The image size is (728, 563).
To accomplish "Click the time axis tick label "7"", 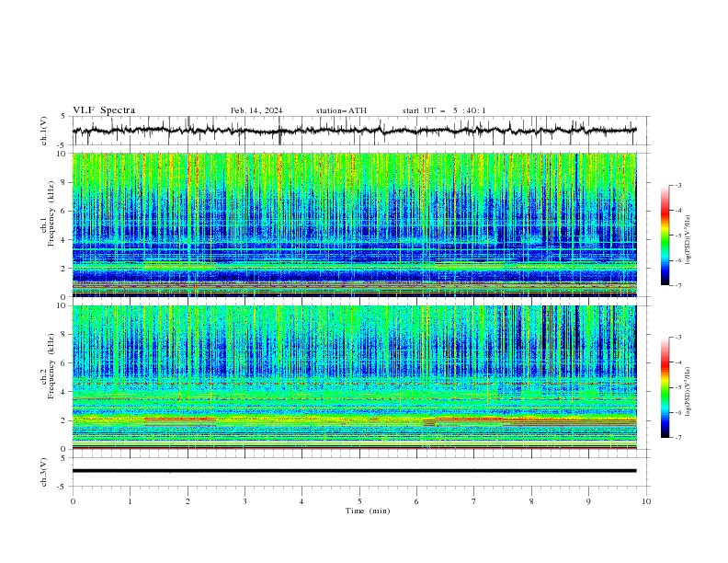I will [x=474, y=501].
